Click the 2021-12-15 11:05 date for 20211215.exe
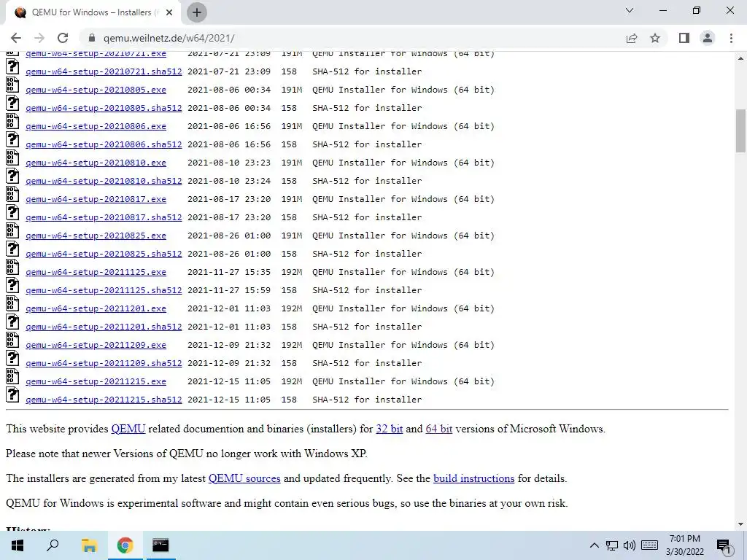The width and height of the screenshot is (747, 560). [228, 381]
